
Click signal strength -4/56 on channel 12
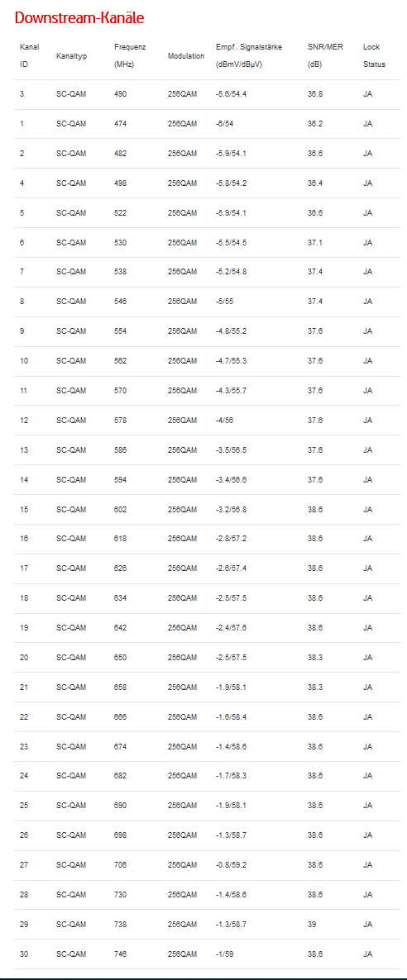tap(225, 421)
